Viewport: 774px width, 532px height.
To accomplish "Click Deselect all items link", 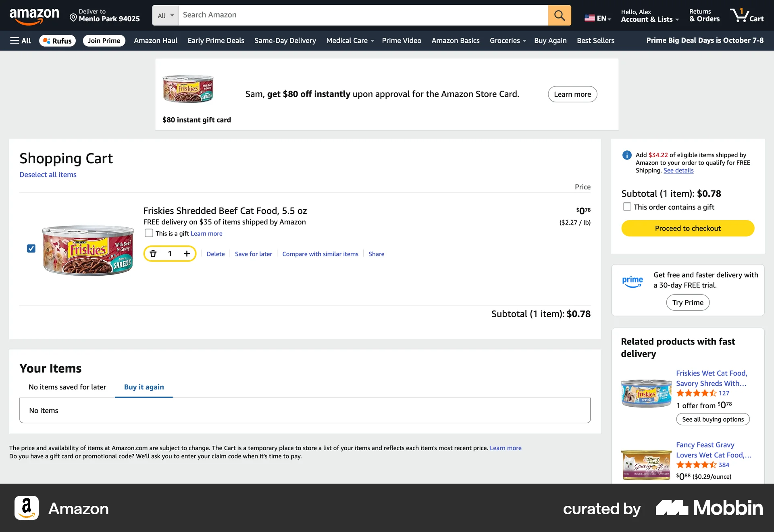I will (48, 175).
